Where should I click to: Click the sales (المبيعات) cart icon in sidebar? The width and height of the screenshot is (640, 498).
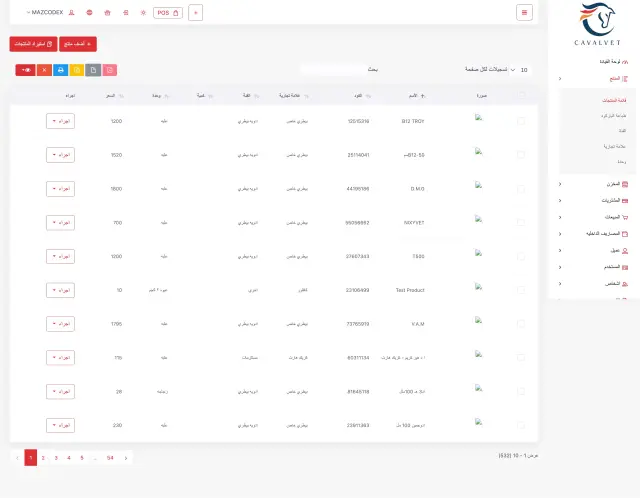tap(624, 217)
